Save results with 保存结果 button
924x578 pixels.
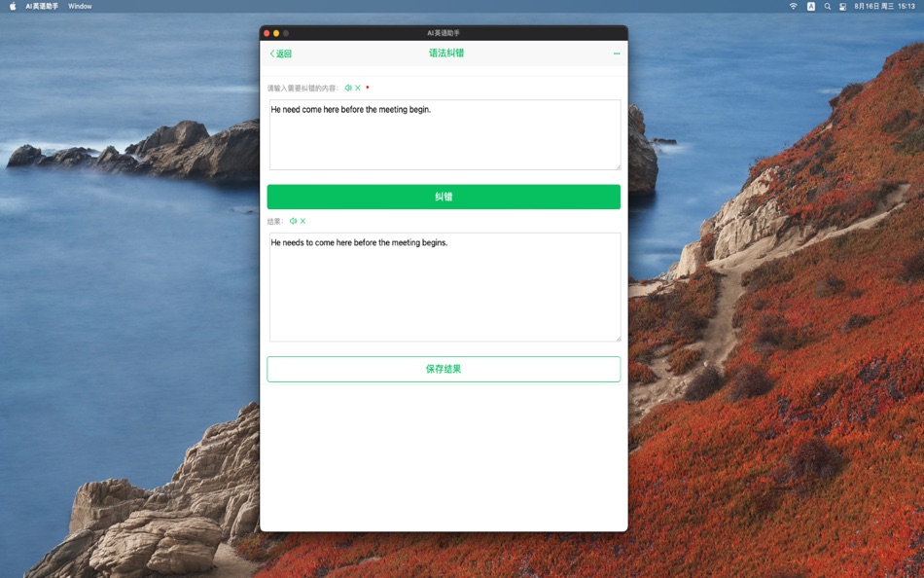tap(444, 369)
